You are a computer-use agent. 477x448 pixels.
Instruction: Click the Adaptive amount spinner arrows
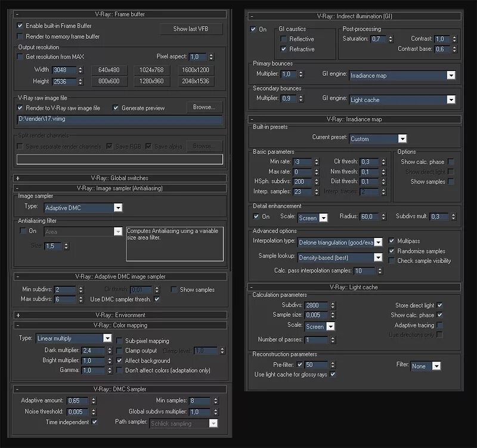(x=94, y=401)
